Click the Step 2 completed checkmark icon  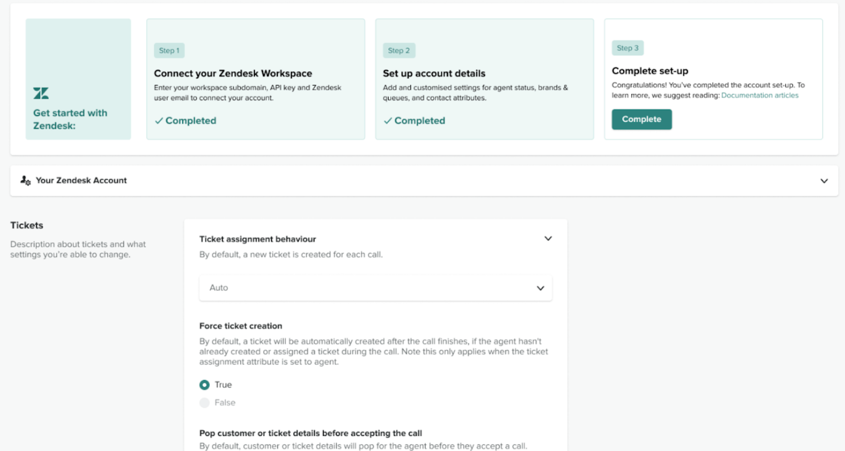pos(388,121)
